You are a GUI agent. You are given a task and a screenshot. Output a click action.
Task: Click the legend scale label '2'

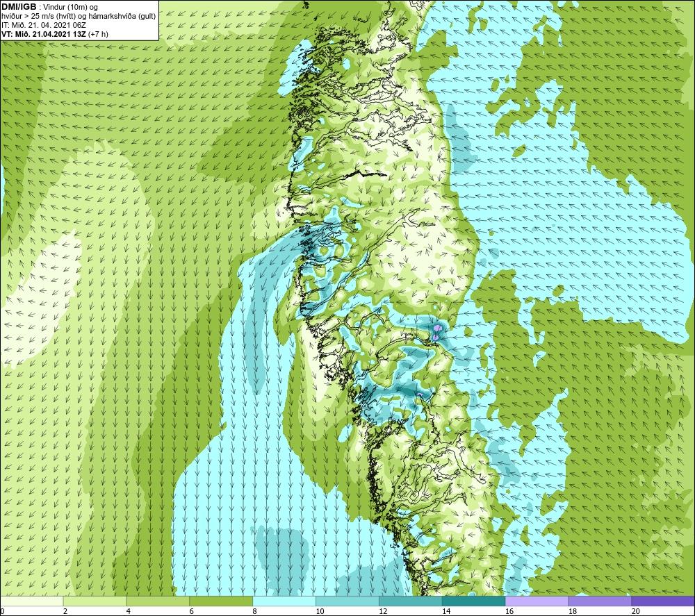(x=65, y=612)
